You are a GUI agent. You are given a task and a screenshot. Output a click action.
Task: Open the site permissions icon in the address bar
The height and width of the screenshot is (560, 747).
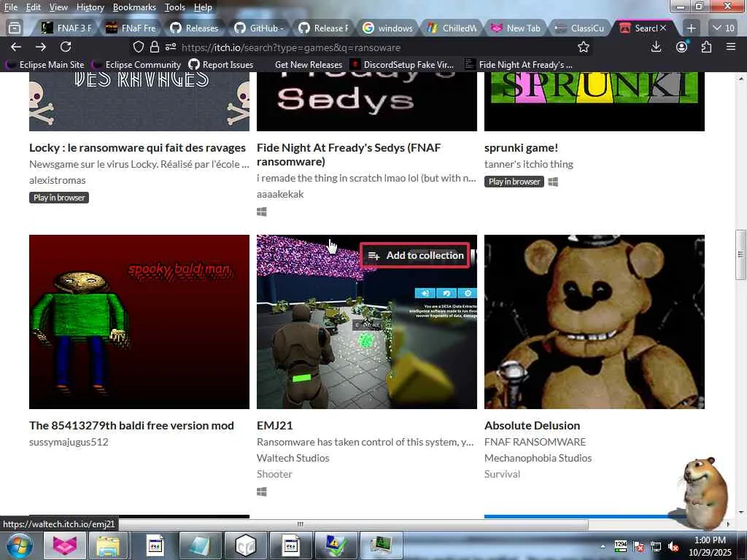tap(171, 47)
